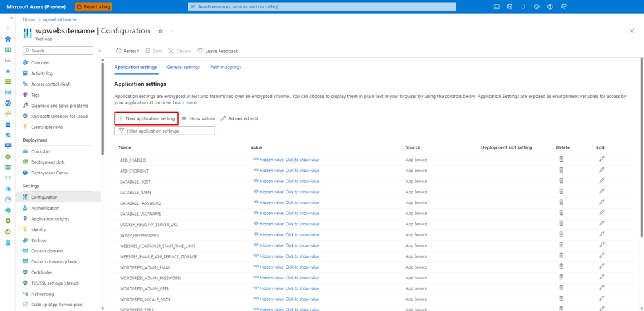
Task: Open Microsoft Defender for Cloud item
Action: point(59,116)
